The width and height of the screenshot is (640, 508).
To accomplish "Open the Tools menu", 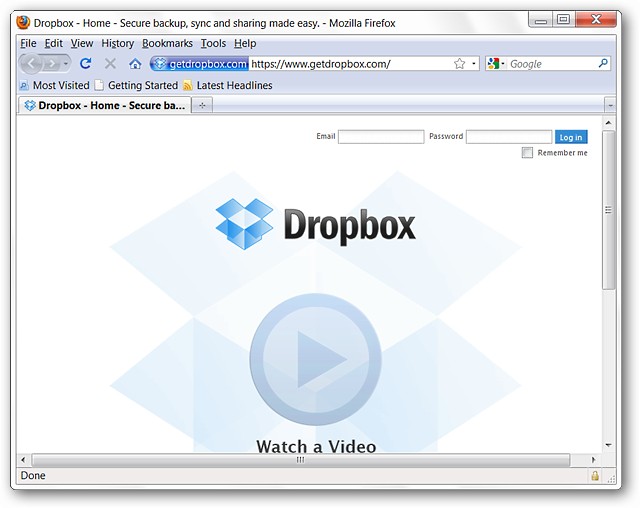I will [213, 43].
